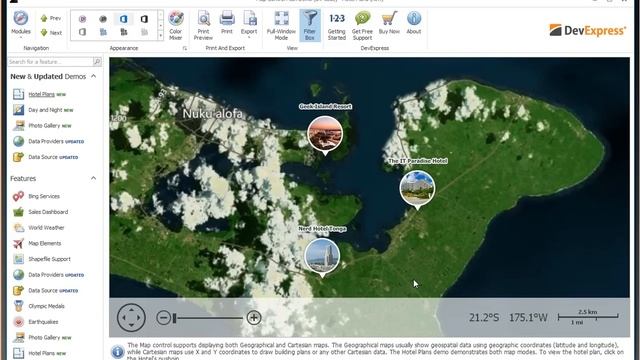Open Bing Services demo
Screen dimensions: 640x360
coord(36,196)
